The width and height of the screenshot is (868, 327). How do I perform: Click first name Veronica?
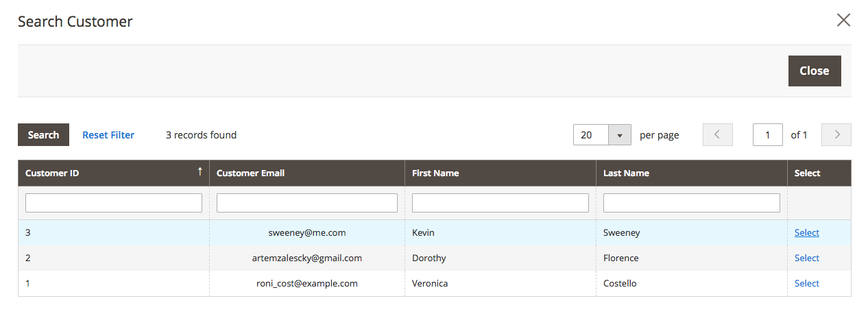(430, 283)
